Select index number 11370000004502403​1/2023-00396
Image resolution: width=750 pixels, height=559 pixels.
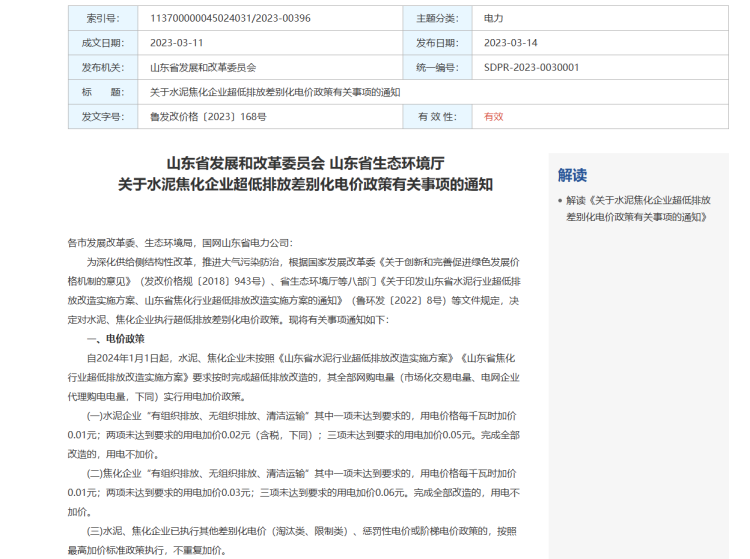point(230,18)
